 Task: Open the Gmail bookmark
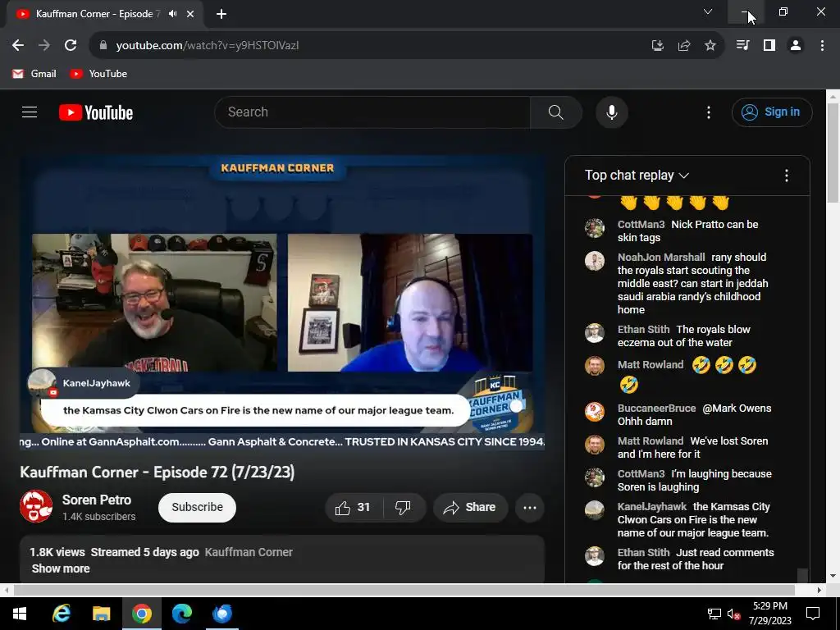[x=34, y=73]
